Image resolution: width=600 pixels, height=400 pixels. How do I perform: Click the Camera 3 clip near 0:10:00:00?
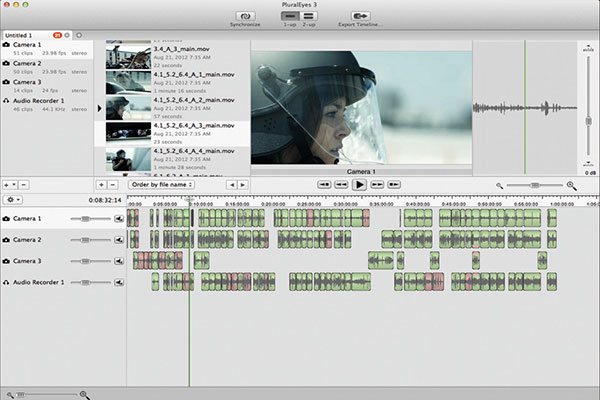point(201,261)
